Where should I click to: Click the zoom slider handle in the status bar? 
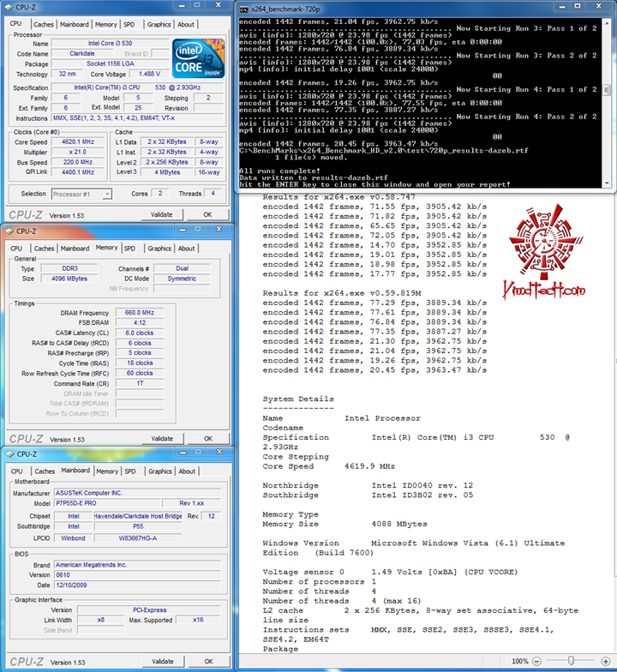(x=571, y=661)
